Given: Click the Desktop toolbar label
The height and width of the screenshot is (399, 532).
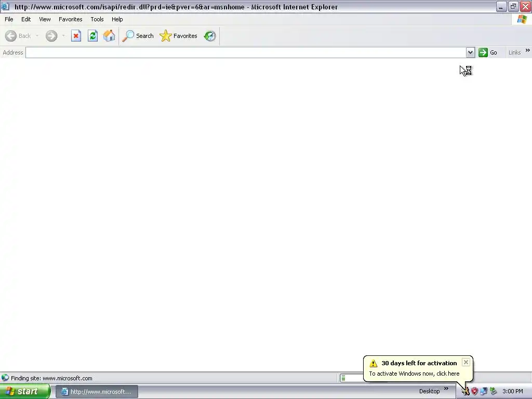Looking at the screenshot, I should coord(429,392).
